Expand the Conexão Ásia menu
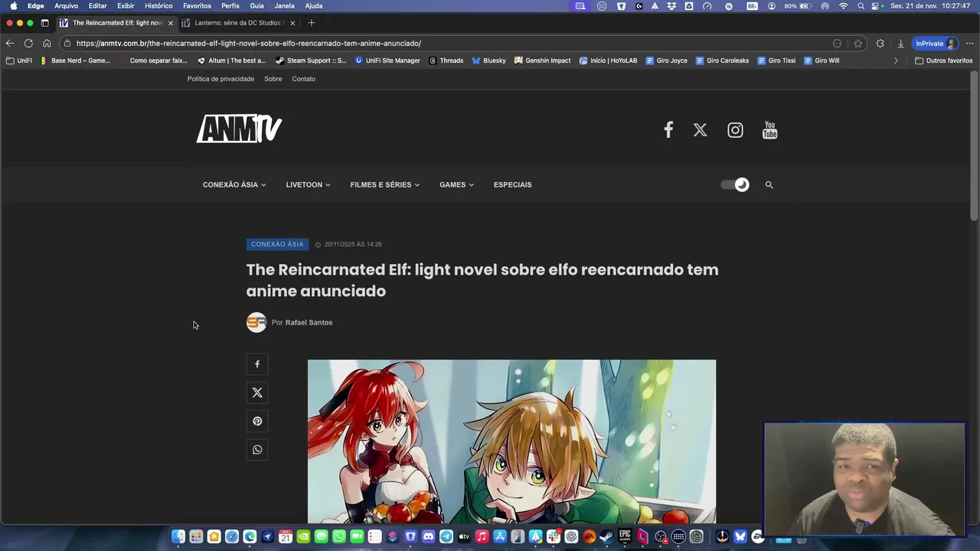This screenshot has width=980, height=551. [x=234, y=184]
